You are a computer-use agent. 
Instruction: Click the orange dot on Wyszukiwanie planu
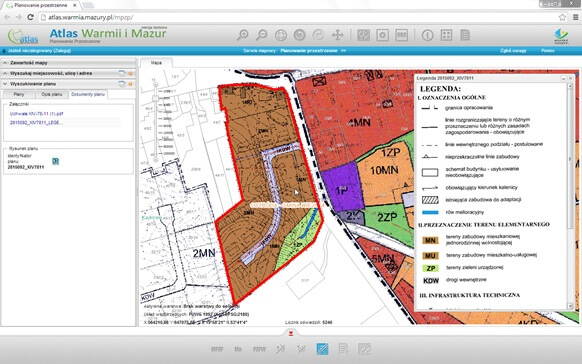click(130, 84)
